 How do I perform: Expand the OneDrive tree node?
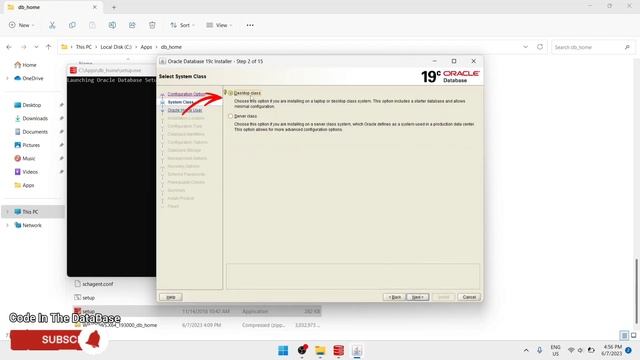pos(7,78)
